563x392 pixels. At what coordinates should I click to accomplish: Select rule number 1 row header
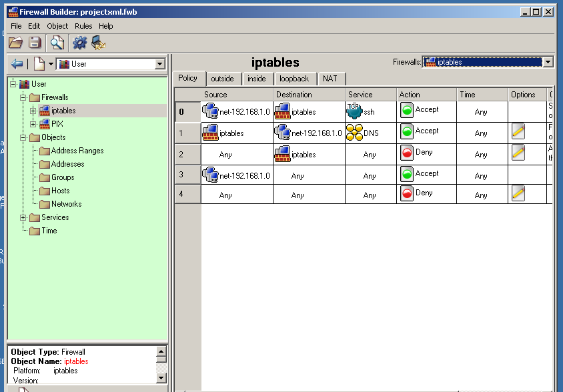pyautogui.click(x=188, y=133)
